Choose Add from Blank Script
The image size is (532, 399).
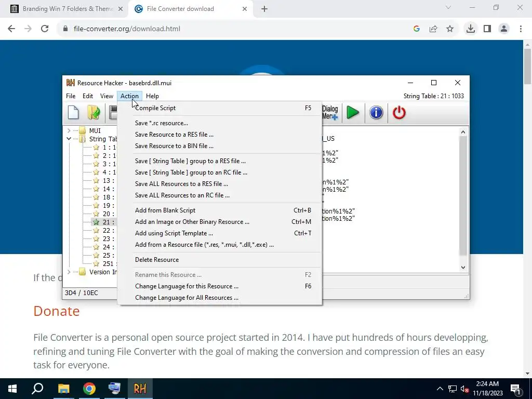click(220, 210)
